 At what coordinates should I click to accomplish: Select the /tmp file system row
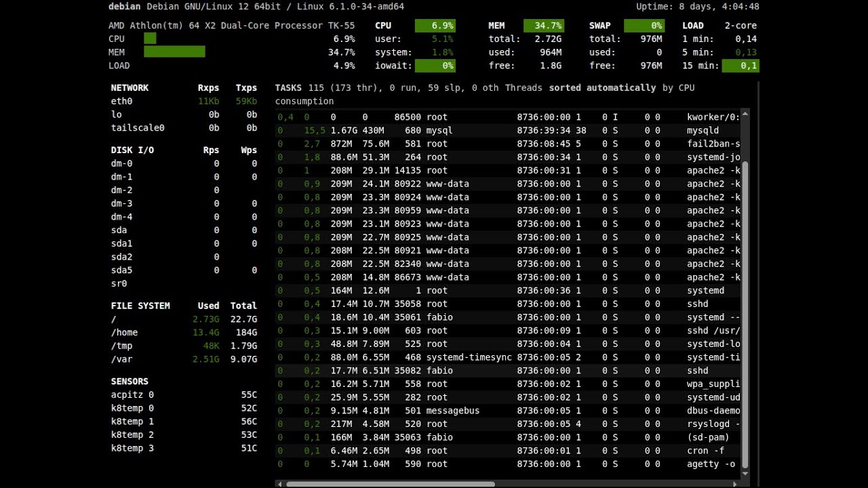(x=184, y=346)
